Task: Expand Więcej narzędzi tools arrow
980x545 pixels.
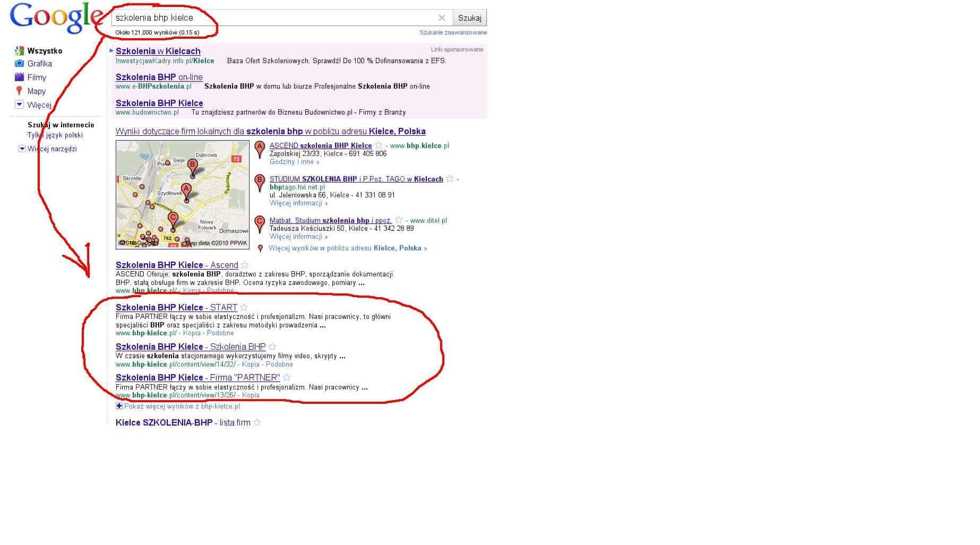Action: [22, 149]
